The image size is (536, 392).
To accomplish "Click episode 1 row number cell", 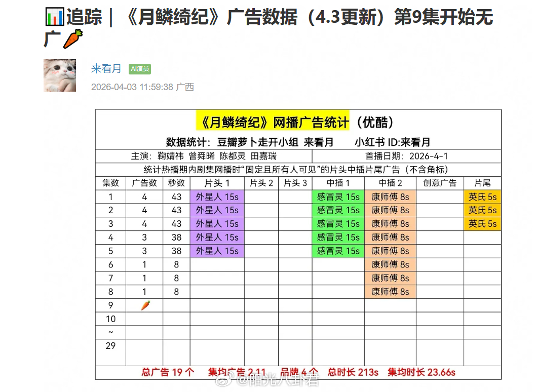I will (x=109, y=197).
